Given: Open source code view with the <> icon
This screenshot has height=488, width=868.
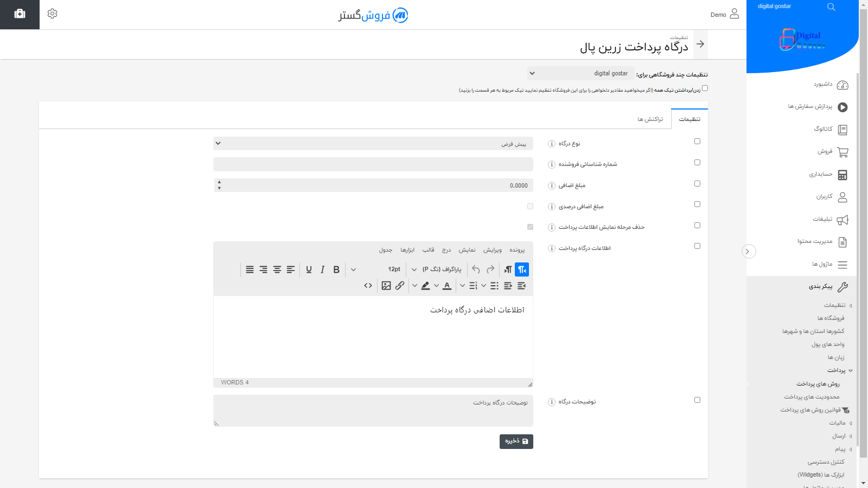Looking at the screenshot, I should click(x=368, y=286).
